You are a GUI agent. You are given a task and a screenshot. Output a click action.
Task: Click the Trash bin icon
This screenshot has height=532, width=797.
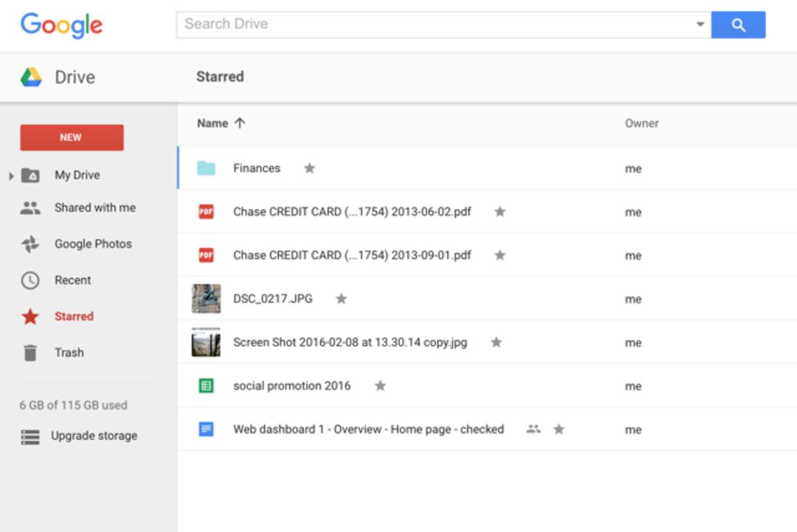[30, 353]
